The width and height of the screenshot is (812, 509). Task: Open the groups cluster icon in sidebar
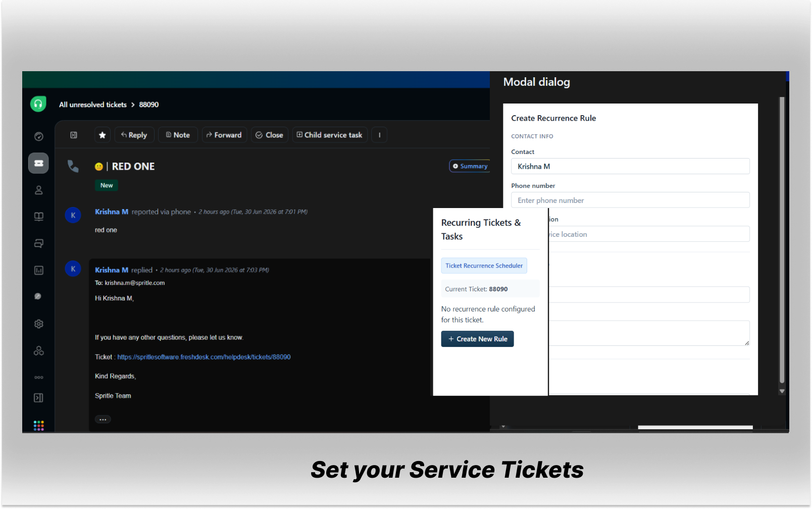tap(39, 351)
